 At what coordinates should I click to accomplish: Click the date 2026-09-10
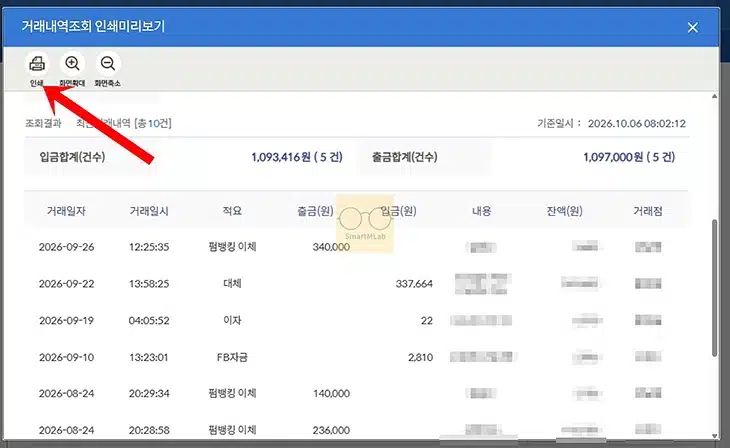click(67, 357)
